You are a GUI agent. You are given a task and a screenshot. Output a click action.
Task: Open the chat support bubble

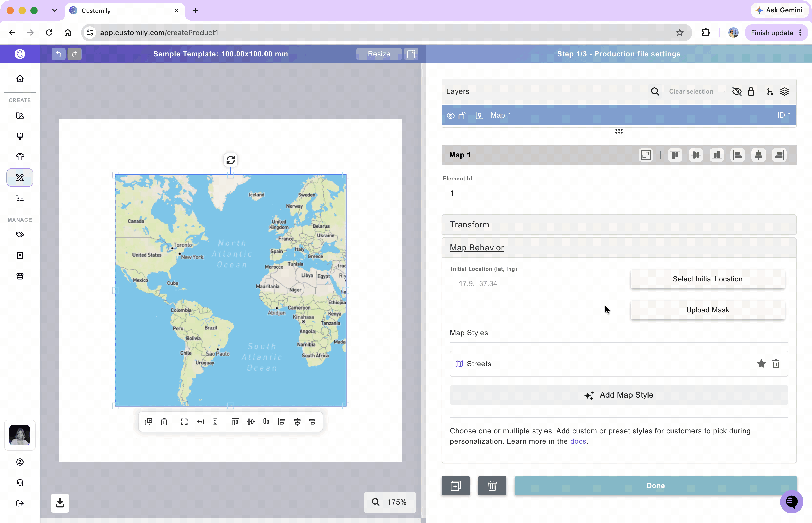pyautogui.click(x=792, y=502)
